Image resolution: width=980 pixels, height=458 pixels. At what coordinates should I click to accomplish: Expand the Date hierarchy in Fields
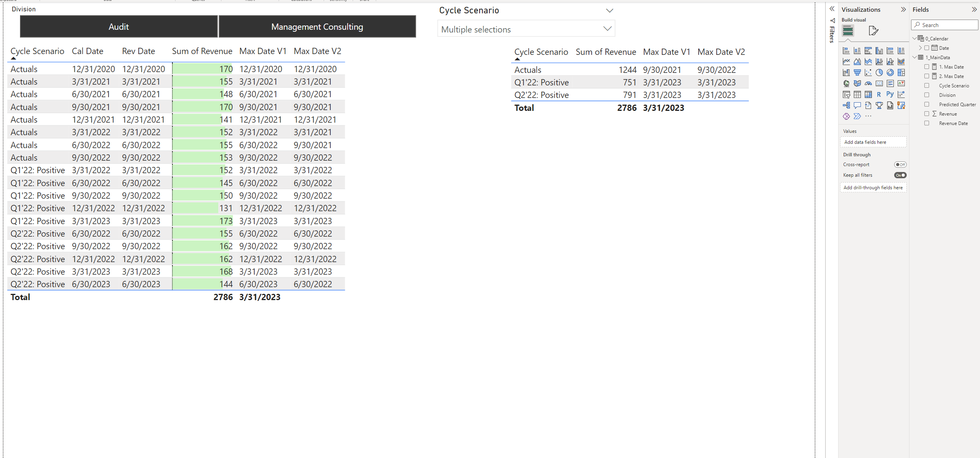pos(920,48)
